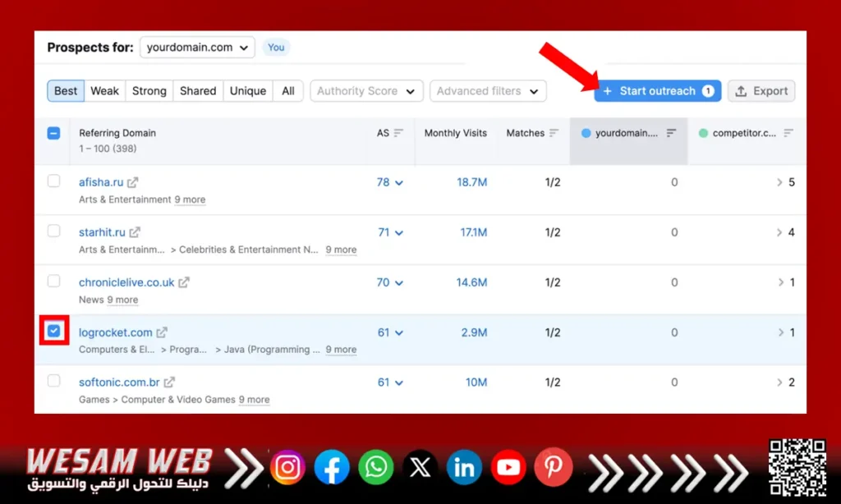Tick the checkbox for afisha.ru
Viewport: 841px width, 504px height.
coord(54,181)
